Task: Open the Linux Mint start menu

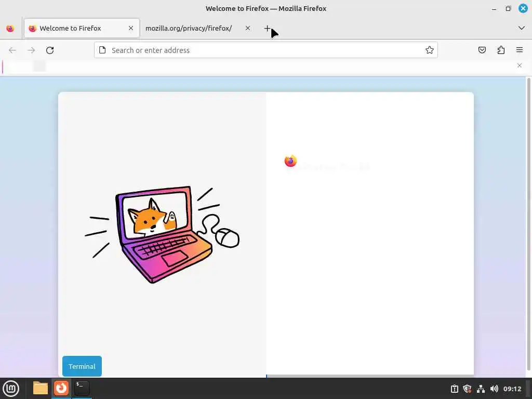Action: point(11,389)
